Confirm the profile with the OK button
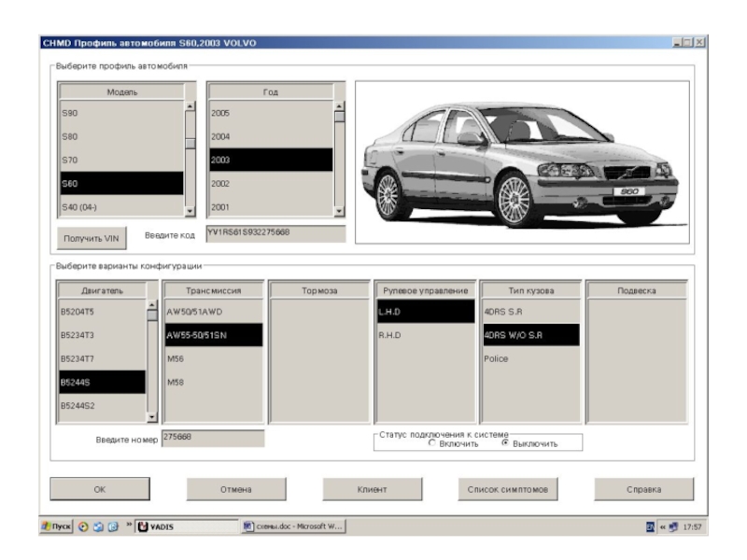The height and width of the screenshot is (560, 747). 100,489
